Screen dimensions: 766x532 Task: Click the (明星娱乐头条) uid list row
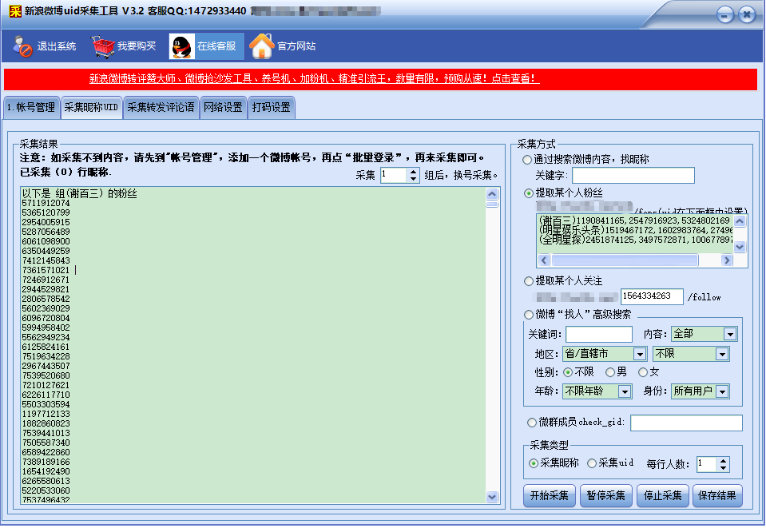634,230
